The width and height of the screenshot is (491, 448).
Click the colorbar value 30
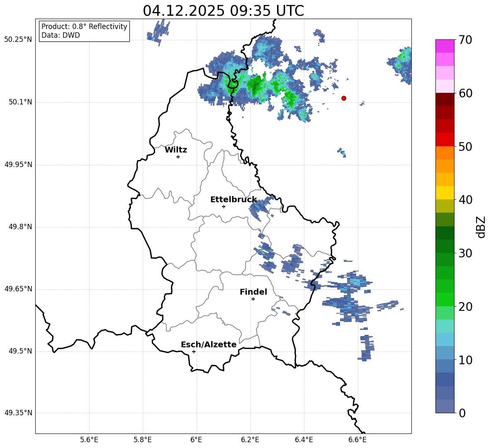pos(465,253)
